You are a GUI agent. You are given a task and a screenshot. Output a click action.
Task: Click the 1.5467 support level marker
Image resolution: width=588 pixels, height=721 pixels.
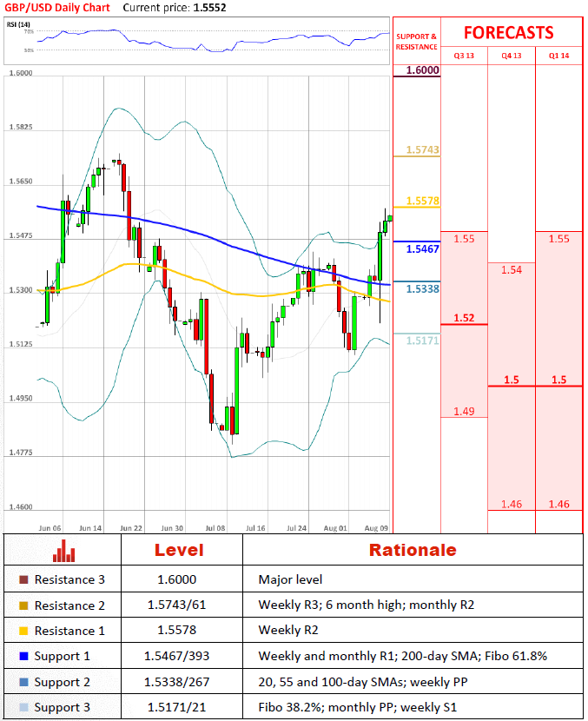[x=422, y=248]
